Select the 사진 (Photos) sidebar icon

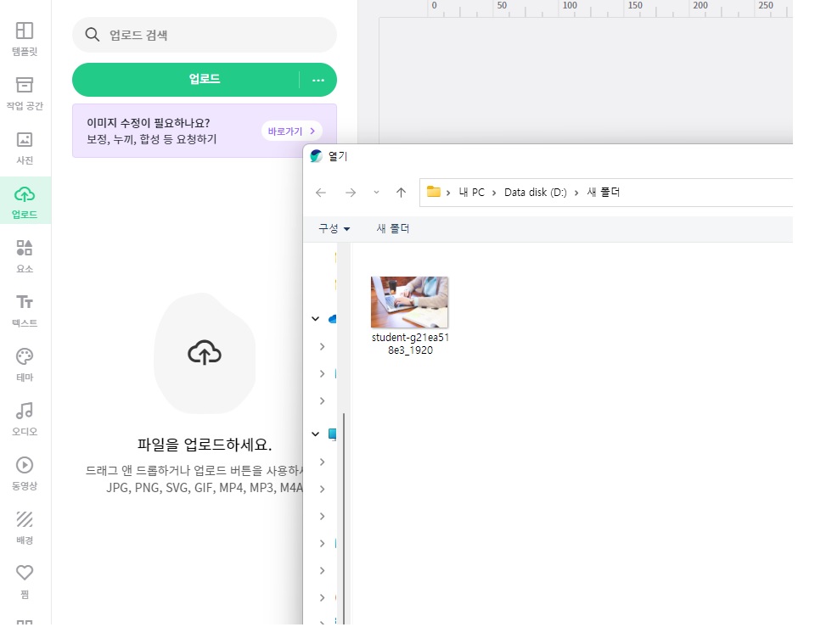pyautogui.click(x=25, y=146)
